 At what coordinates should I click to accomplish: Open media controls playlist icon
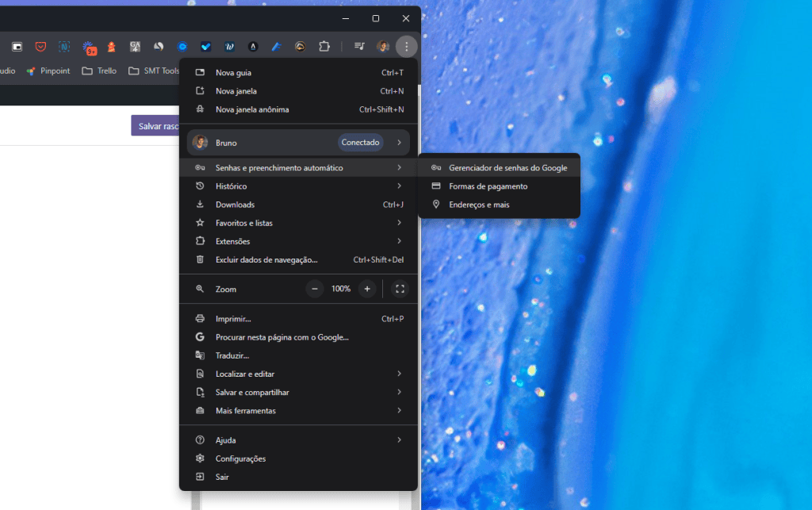(x=359, y=47)
